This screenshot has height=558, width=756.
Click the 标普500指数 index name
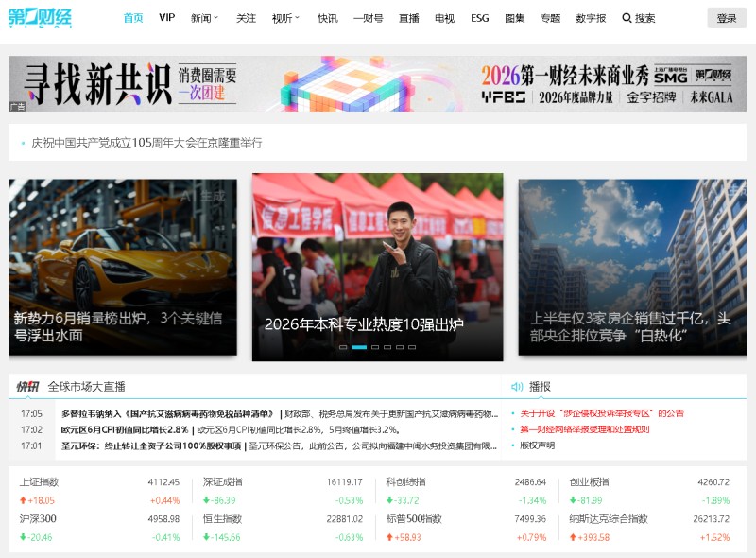[x=414, y=519]
